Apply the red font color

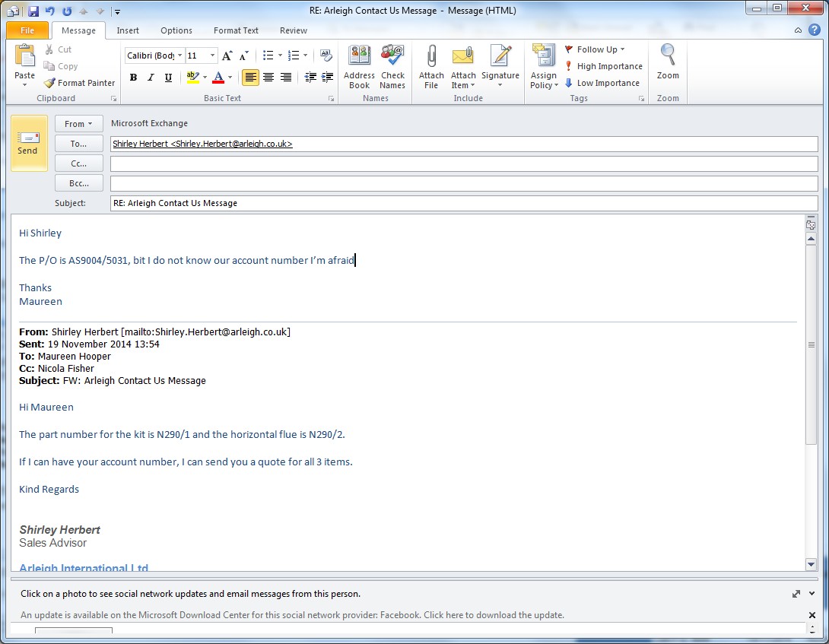218,78
